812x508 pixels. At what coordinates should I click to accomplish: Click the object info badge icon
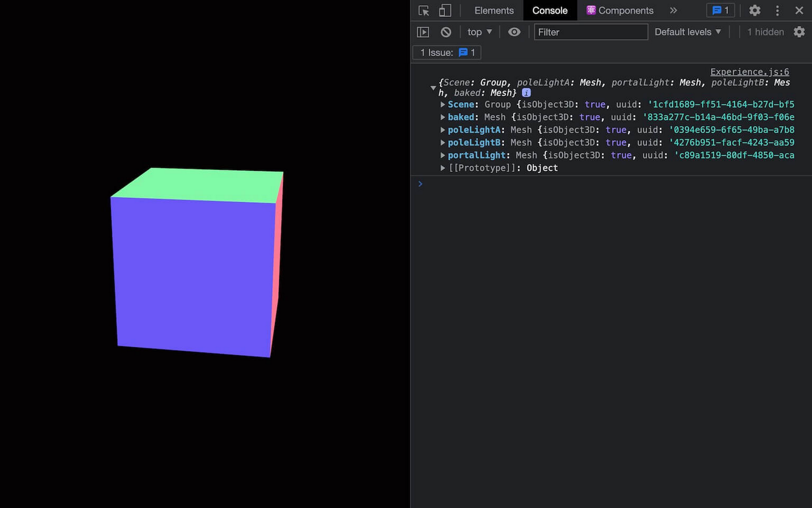(526, 93)
